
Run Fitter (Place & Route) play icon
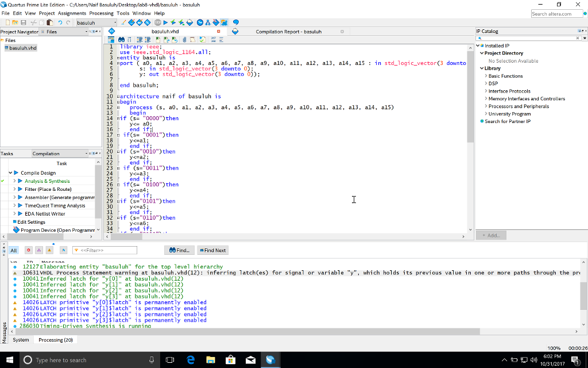click(21, 189)
